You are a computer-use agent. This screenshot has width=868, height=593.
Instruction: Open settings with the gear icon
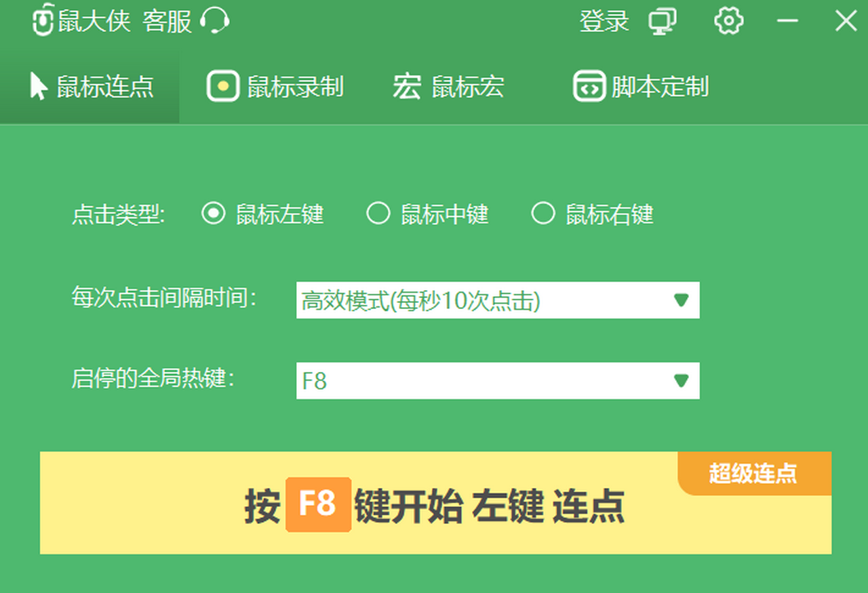click(728, 20)
